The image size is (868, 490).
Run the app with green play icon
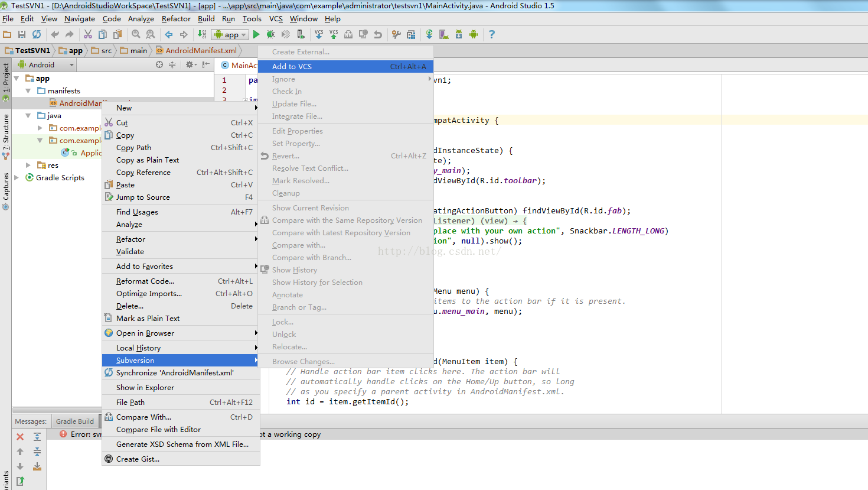(x=256, y=34)
